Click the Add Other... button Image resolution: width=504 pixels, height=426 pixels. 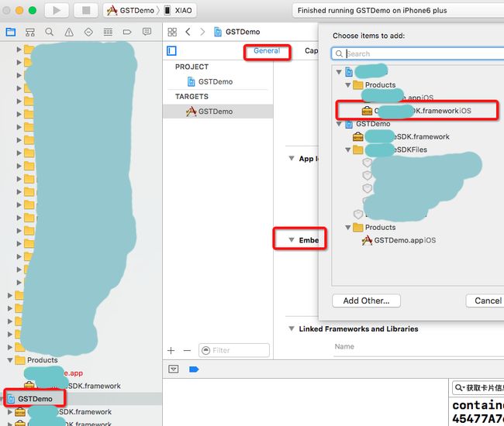[366, 301]
